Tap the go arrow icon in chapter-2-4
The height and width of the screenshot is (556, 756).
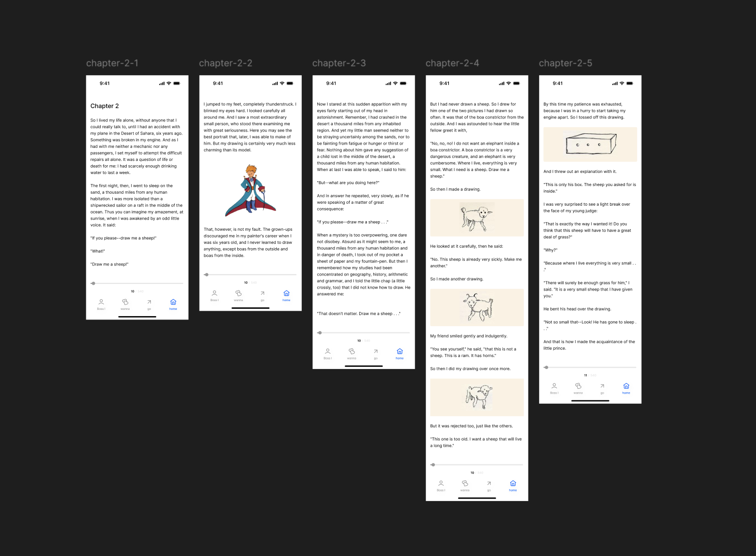(x=489, y=483)
